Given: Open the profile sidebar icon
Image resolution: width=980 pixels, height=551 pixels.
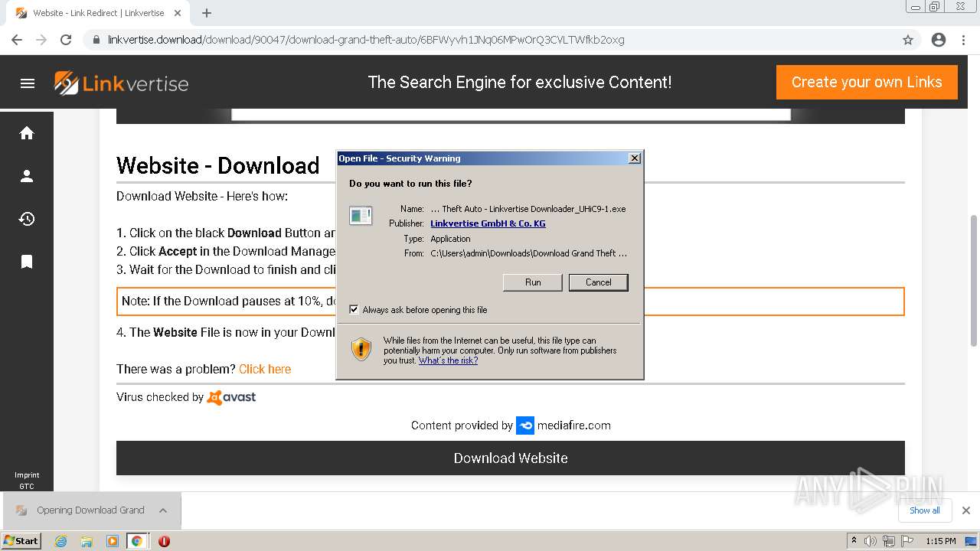Looking at the screenshot, I should pos(27,176).
